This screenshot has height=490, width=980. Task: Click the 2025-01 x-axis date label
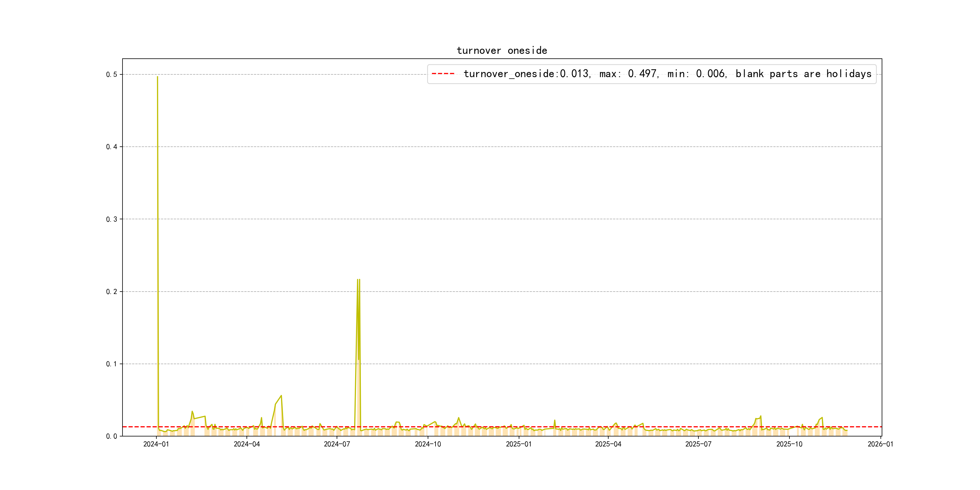(x=518, y=444)
